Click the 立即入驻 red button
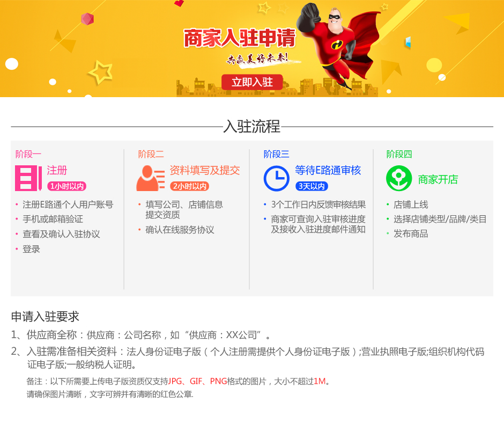This screenshot has height=424, width=504. pyautogui.click(x=252, y=82)
